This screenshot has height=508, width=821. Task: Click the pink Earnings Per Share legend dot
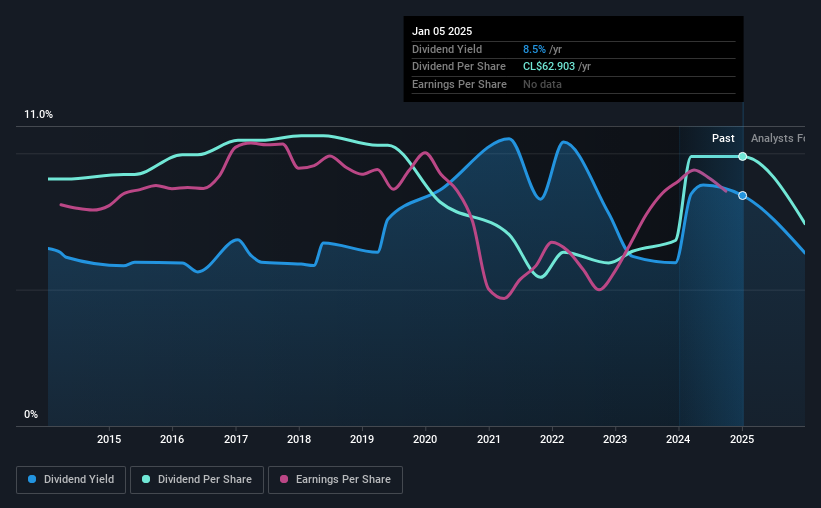tap(284, 479)
